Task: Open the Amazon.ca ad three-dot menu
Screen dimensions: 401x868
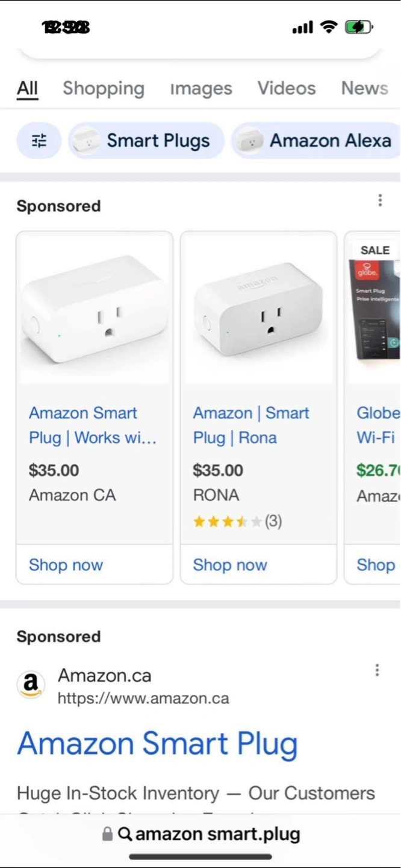Action: (377, 670)
